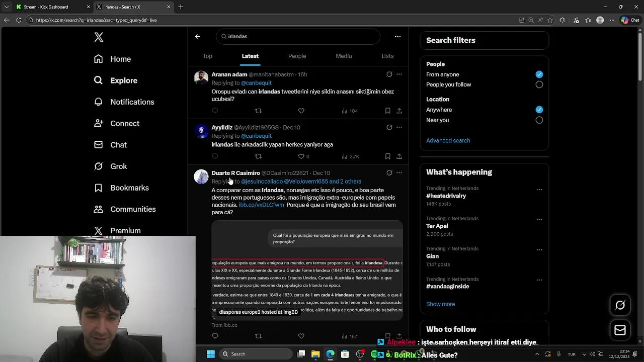Open more menu for Ter Apel trend
Screen dimensions: 644x362
click(539, 220)
